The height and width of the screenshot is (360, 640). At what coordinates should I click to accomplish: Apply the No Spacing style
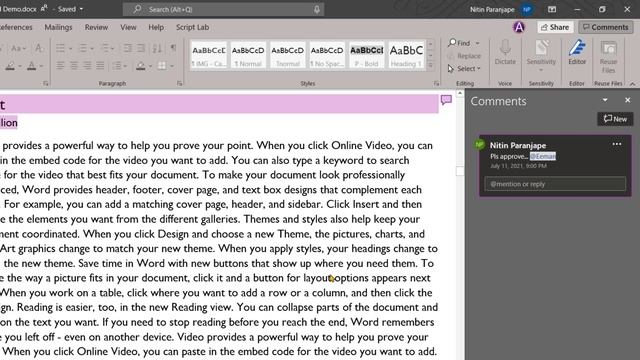click(327, 56)
